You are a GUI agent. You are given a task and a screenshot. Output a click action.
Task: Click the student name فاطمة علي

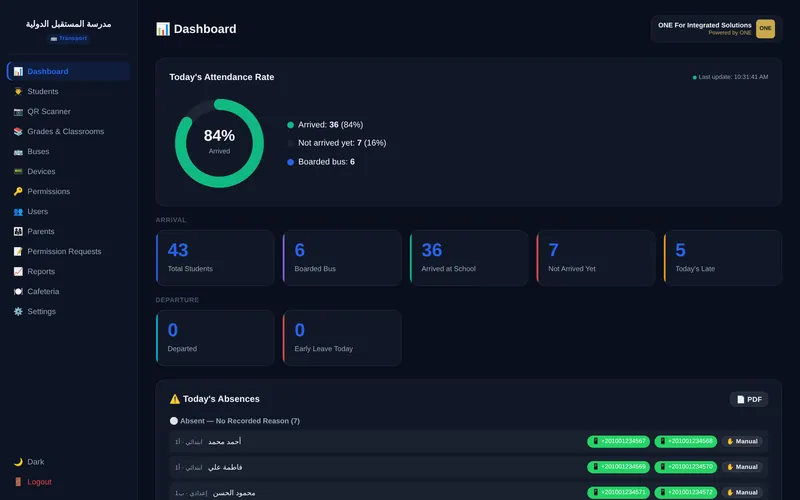click(x=225, y=467)
